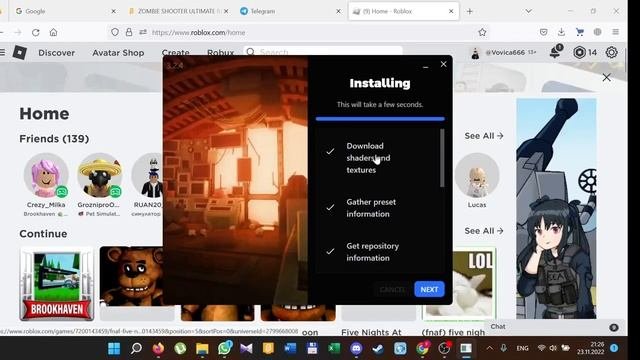Open the Robux menu item
This screenshot has width=640, height=360.
(x=220, y=52)
